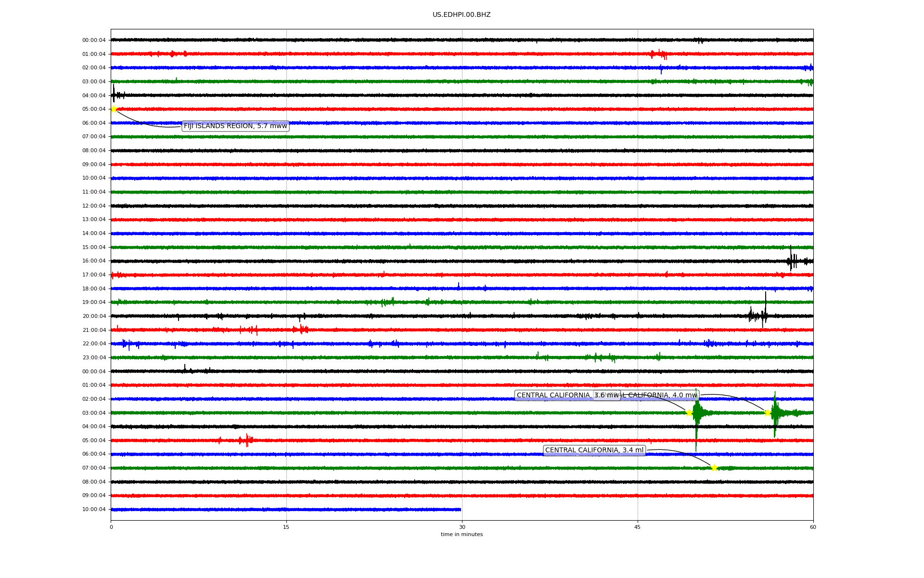Click the 30 tick on the time axis
This screenshot has width=924, height=578.
(x=462, y=527)
